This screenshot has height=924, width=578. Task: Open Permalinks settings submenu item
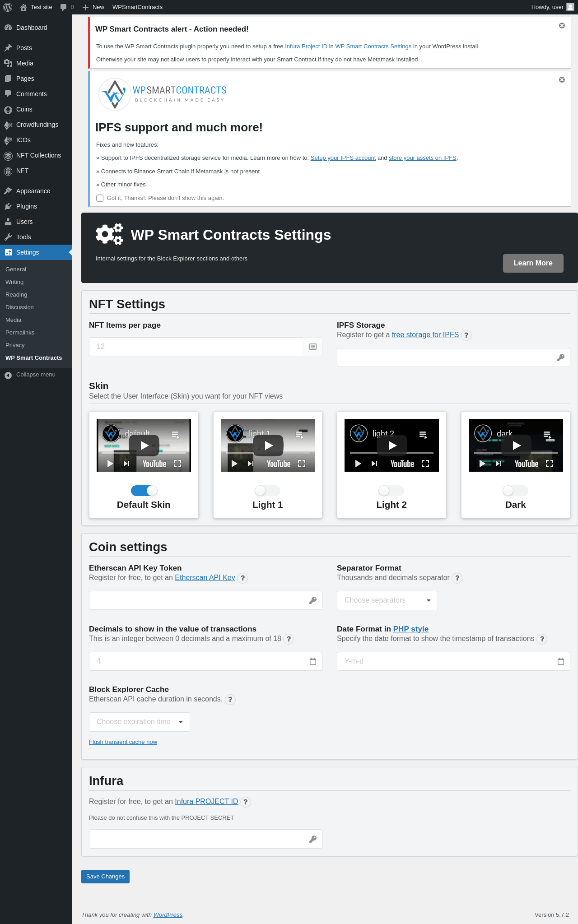20,333
